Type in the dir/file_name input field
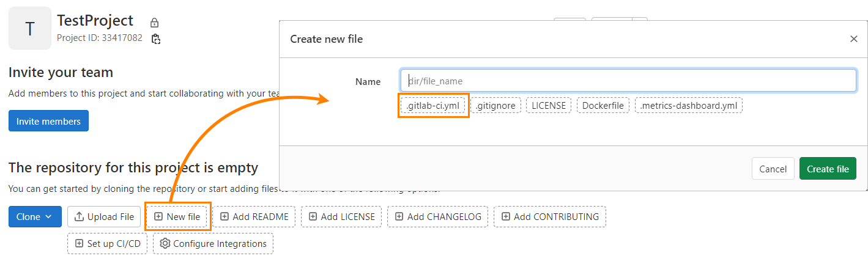 [x=628, y=81]
